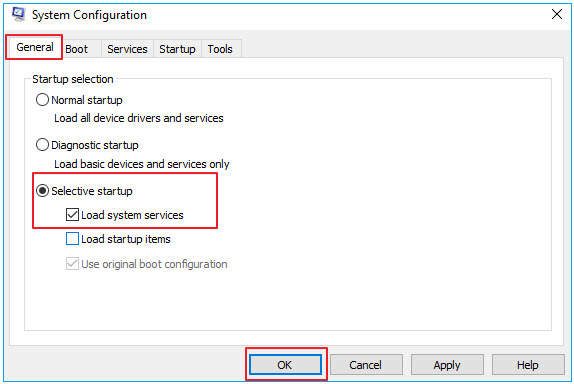Viewport: 574px width, 384px height.
Task: Open the Boot tab
Action: coord(77,49)
